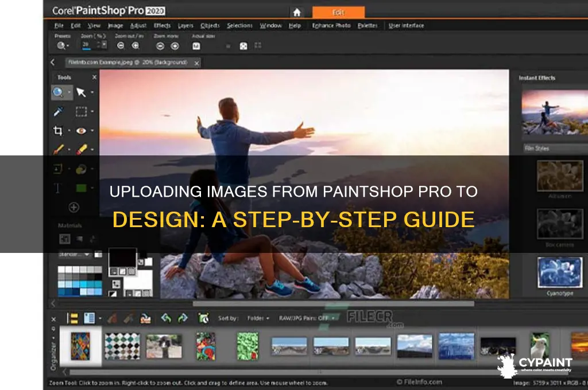Expand the Red Eye tool flyout arrow
The image size is (588, 390).
(92, 131)
